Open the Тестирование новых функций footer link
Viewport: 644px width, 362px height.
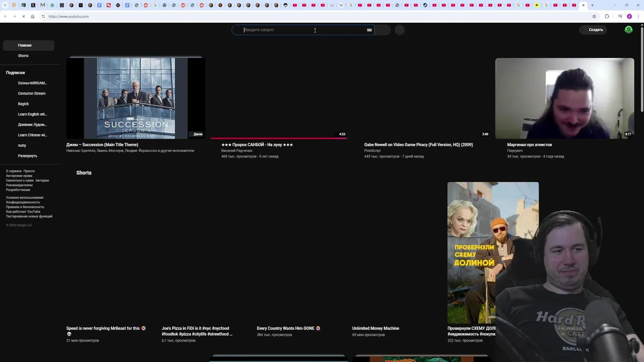tap(29, 216)
